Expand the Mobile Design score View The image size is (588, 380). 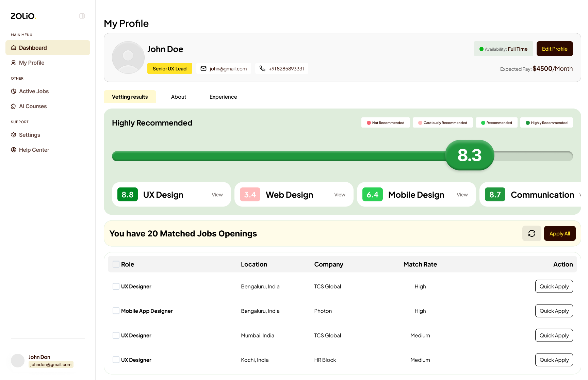click(462, 195)
